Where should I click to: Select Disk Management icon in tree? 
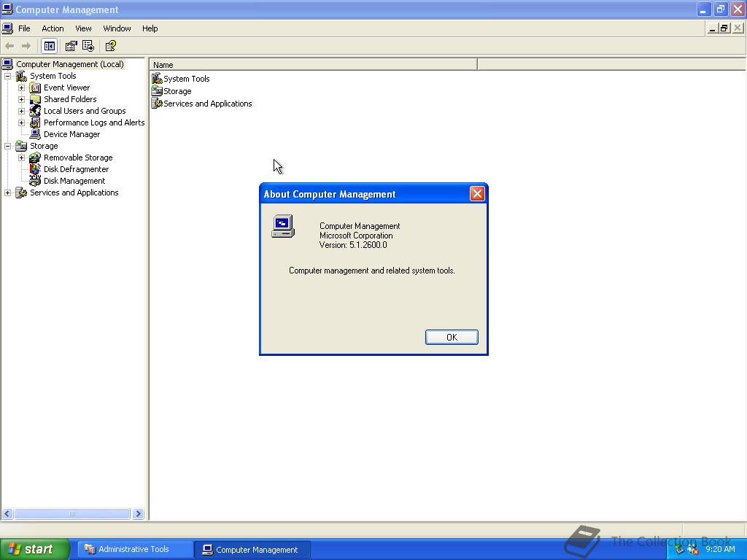point(35,181)
